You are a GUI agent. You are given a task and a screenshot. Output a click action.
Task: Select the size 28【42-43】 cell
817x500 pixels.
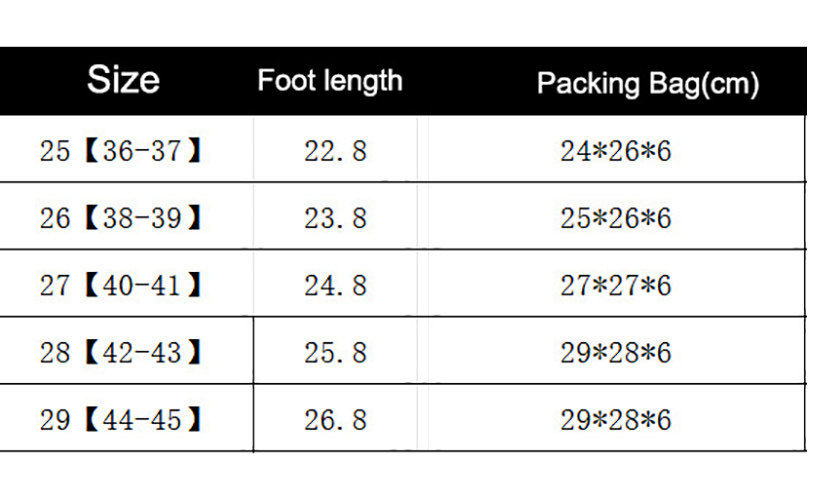pos(122,352)
